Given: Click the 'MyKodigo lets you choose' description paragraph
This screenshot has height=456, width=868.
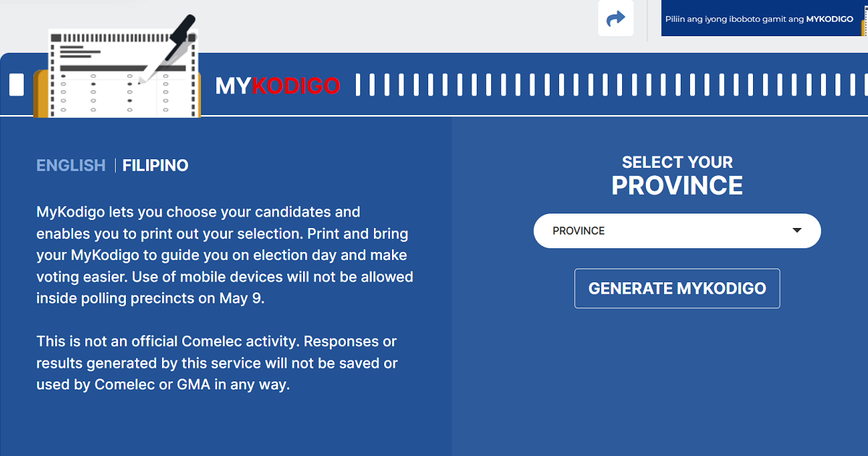Looking at the screenshot, I should pyautogui.click(x=225, y=255).
